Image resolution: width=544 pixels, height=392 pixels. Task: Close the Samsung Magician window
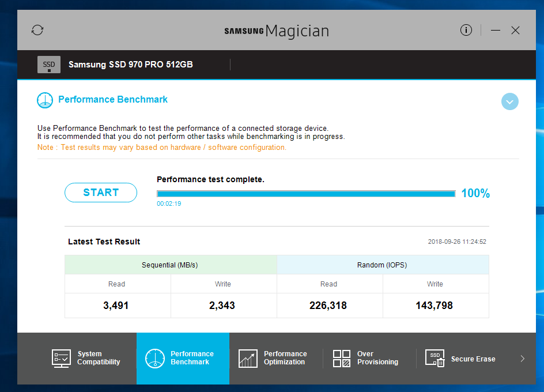click(x=515, y=31)
